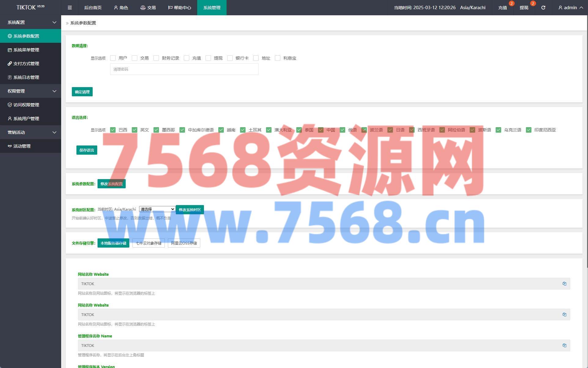Check the 财务记录 checkbox
This screenshot has width=588, height=368.
coord(156,58)
